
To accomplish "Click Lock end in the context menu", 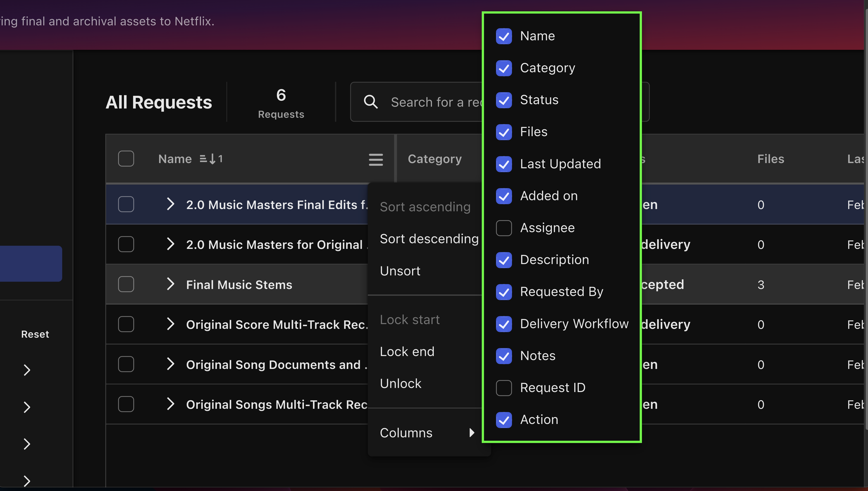I will (x=407, y=351).
